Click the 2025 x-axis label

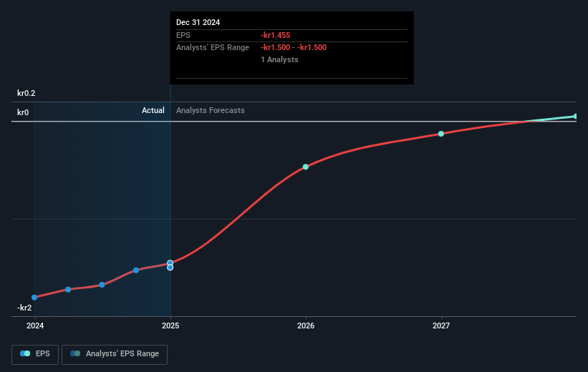click(170, 325)
